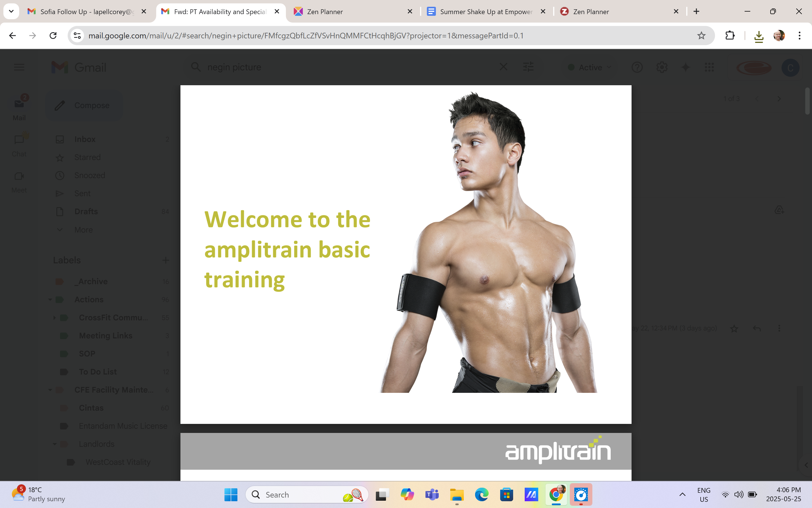Screen dimensions: 812x508
Task: Click the amplitrain welcome slide image
Action: (406, 254)
